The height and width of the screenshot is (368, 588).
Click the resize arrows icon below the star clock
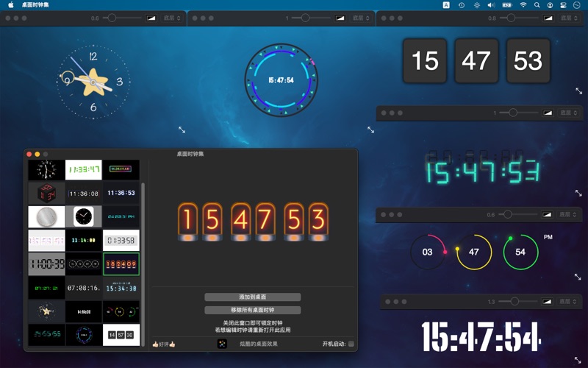tap(182, 130)
